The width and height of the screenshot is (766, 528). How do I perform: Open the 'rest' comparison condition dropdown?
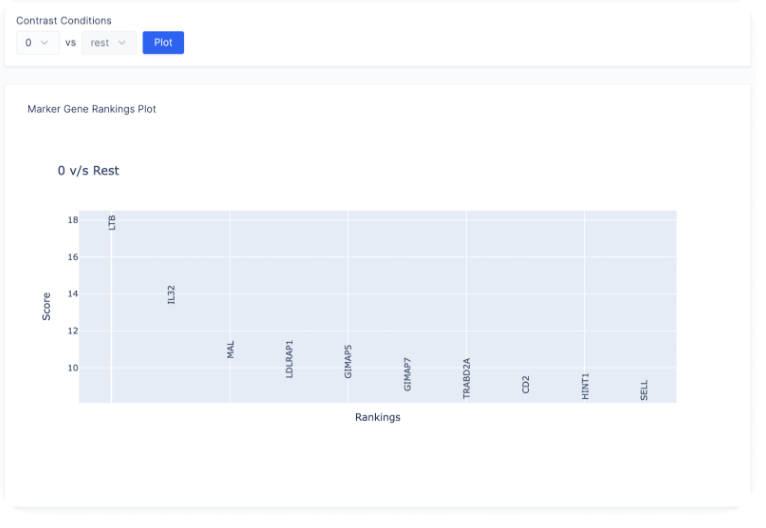[109, 43]
